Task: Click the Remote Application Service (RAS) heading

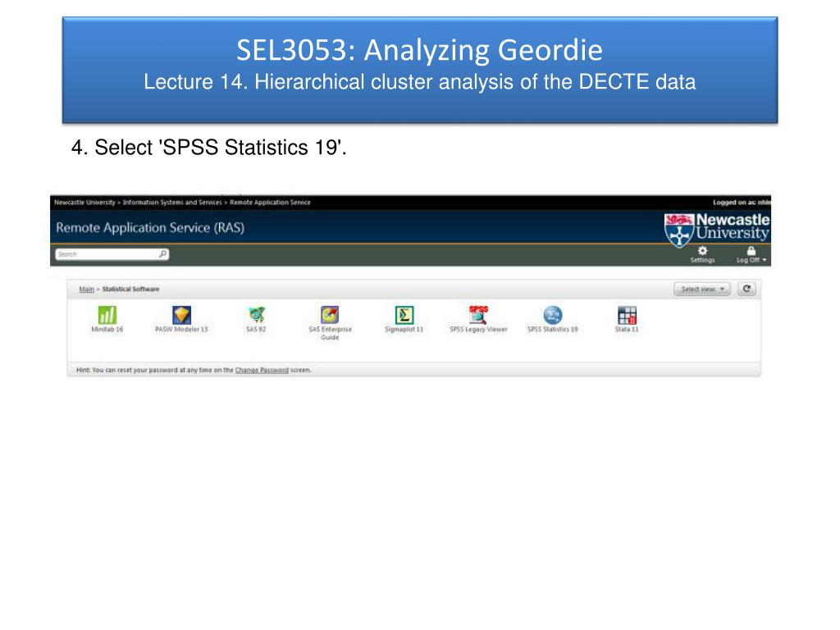Action: [x=150, y=228]
